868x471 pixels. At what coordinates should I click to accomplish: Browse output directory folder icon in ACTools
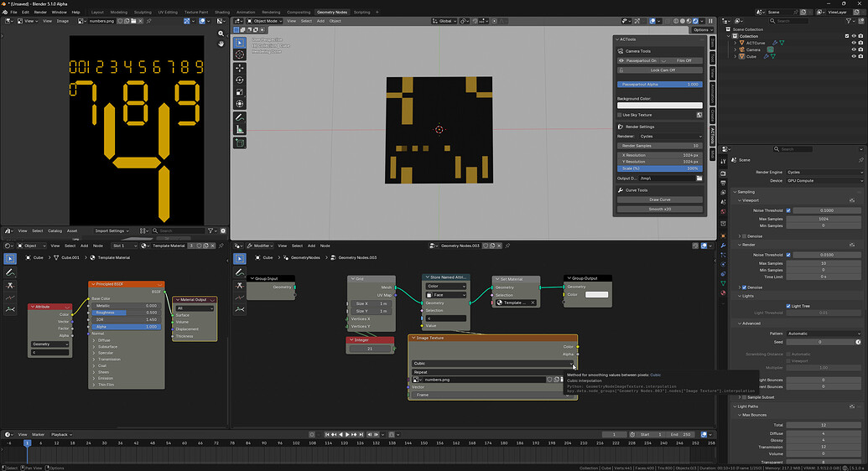coord(699,179)
